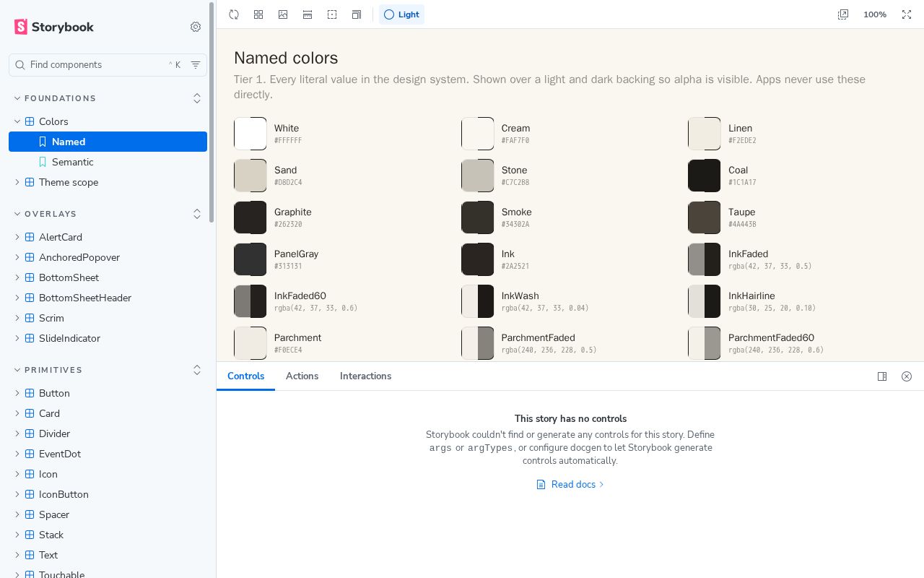
Task: Follow the Read docs link
Action: point(570,485)
